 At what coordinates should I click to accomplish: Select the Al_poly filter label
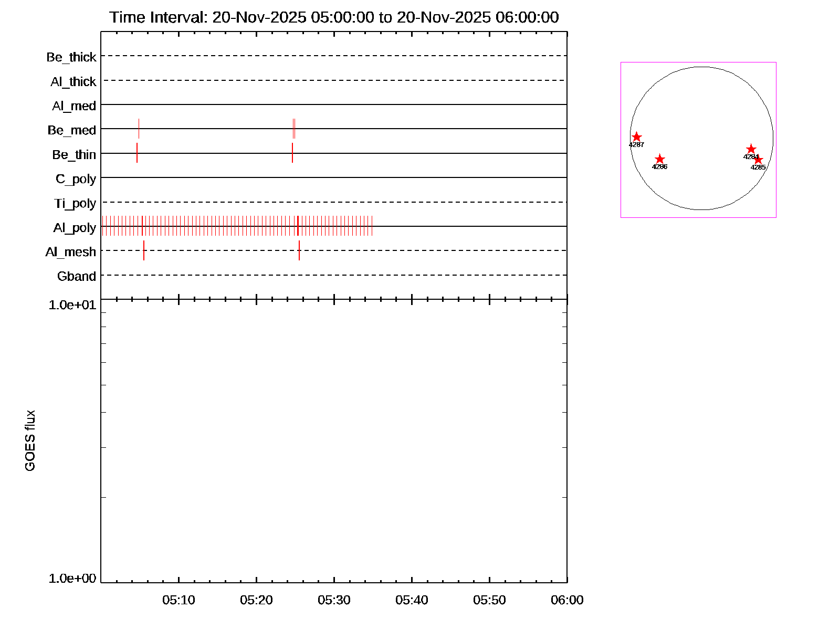click(75, 228)
